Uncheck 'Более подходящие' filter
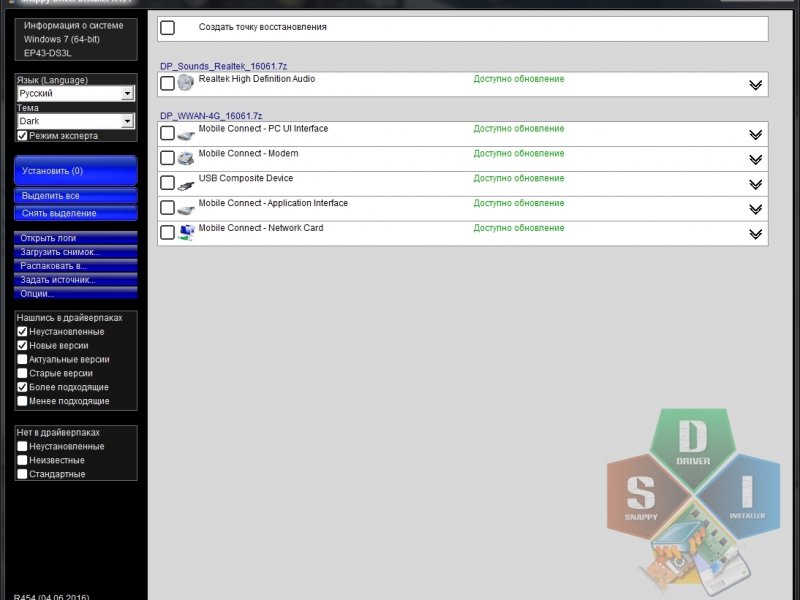This screenshot has width=800, height=600. (22, 387)
